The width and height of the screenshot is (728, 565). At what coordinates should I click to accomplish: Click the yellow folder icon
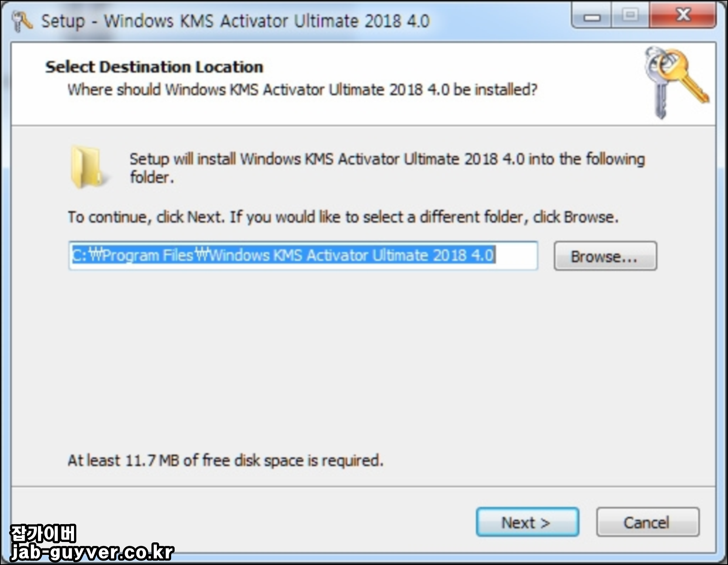87,167
